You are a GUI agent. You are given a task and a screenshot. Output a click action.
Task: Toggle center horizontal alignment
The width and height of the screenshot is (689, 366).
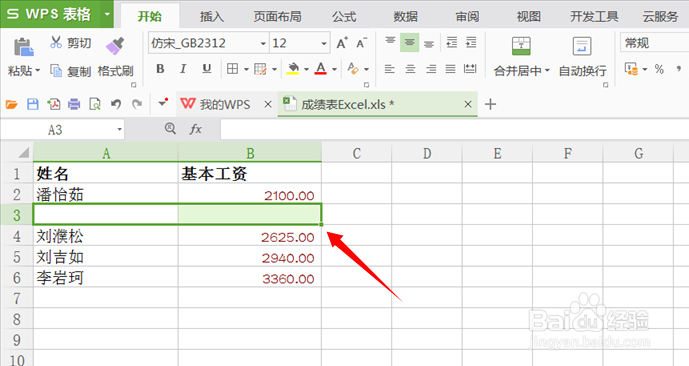[x=410, y=69]
